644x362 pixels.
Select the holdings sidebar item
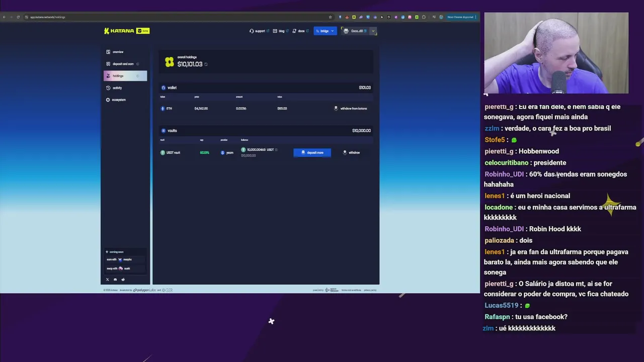[x=125, y=76]
